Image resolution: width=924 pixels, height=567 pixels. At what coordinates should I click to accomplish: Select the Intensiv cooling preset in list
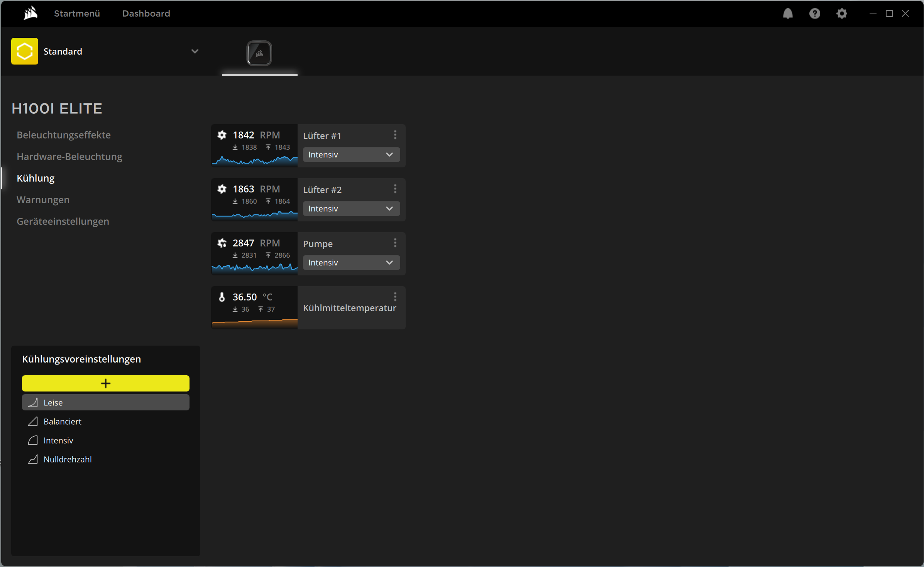point(106,440)
